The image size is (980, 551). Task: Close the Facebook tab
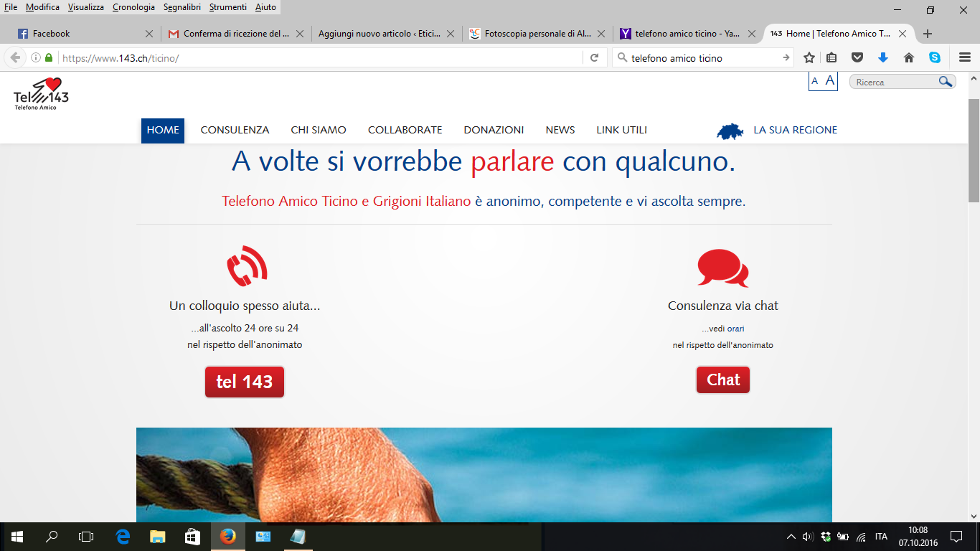149,34
